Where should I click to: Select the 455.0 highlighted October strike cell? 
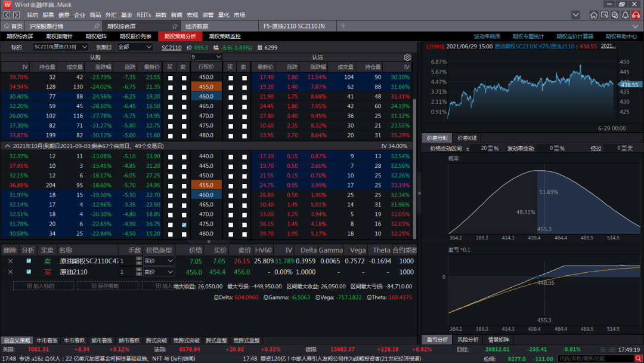(206, 186)
